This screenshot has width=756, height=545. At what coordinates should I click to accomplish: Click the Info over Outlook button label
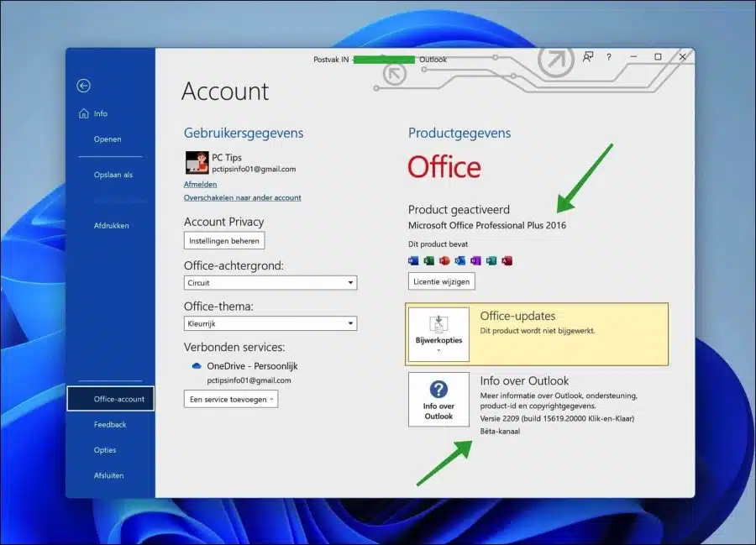click(x=438, y=411)
